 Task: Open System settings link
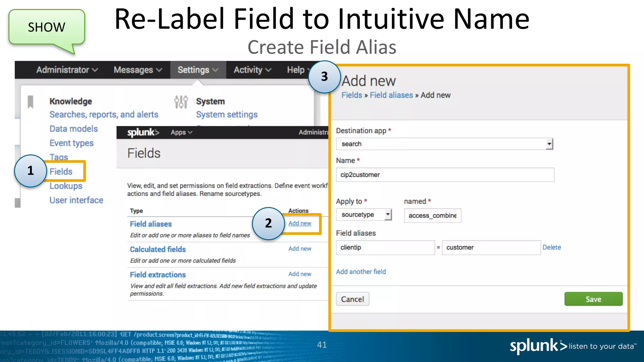227,114
